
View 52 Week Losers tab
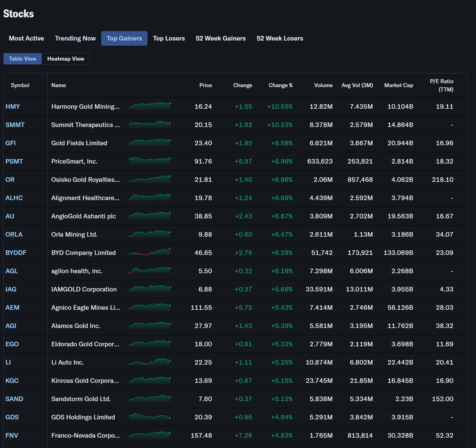pos(280,38)
